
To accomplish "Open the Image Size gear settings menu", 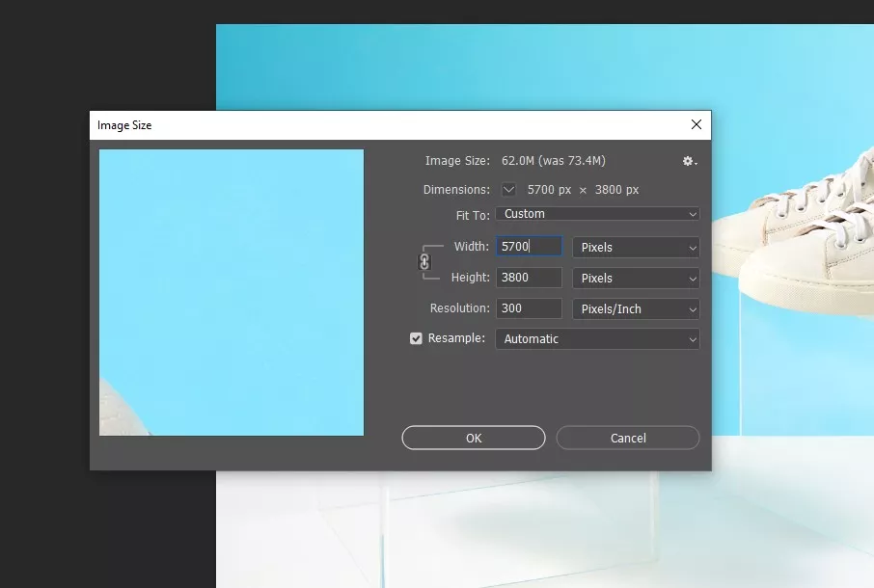I will [689, 161].
